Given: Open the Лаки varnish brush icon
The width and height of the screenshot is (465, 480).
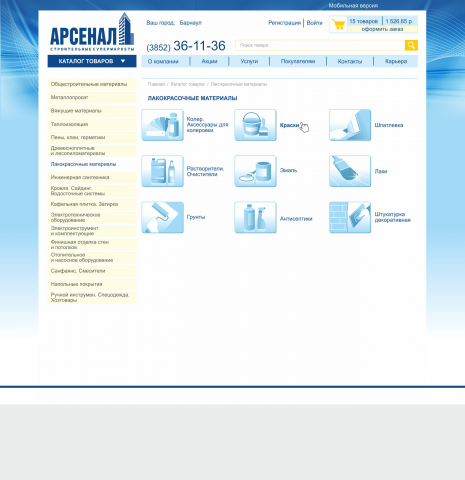Looking at the screenshot, I should click(350, 171).
